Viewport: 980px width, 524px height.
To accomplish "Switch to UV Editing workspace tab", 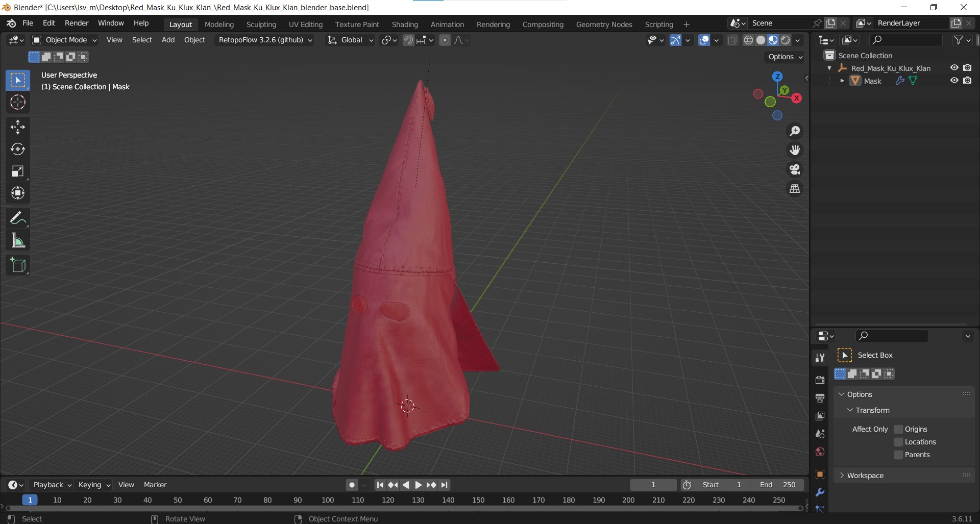I will (x=306, y=24).
